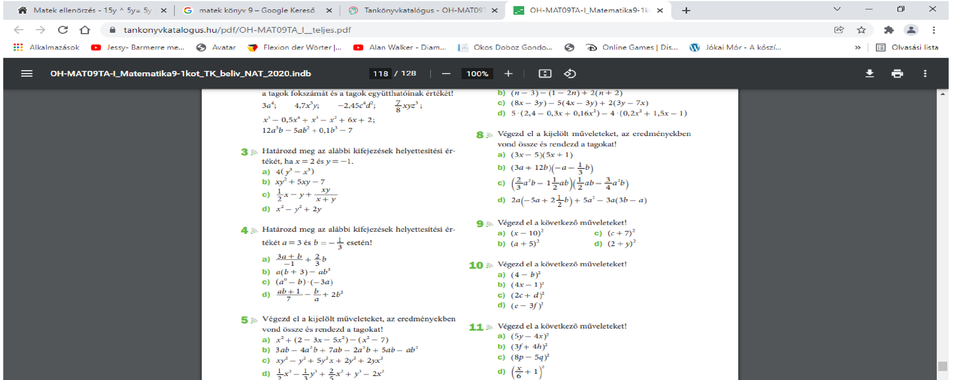Click the zoom out minus button
The width and height of the screenshot is (980, 380).
point(446,74)
